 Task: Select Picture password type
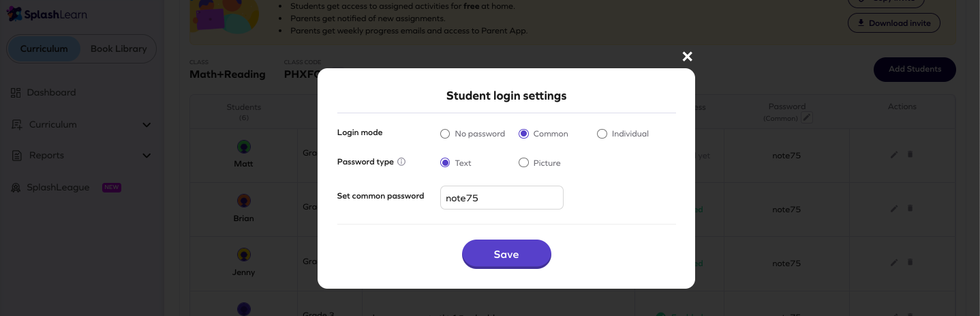[523, 163]
